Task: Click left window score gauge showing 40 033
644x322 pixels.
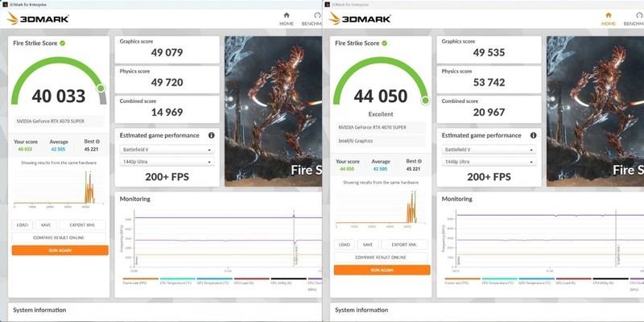Action: (59, 81)
